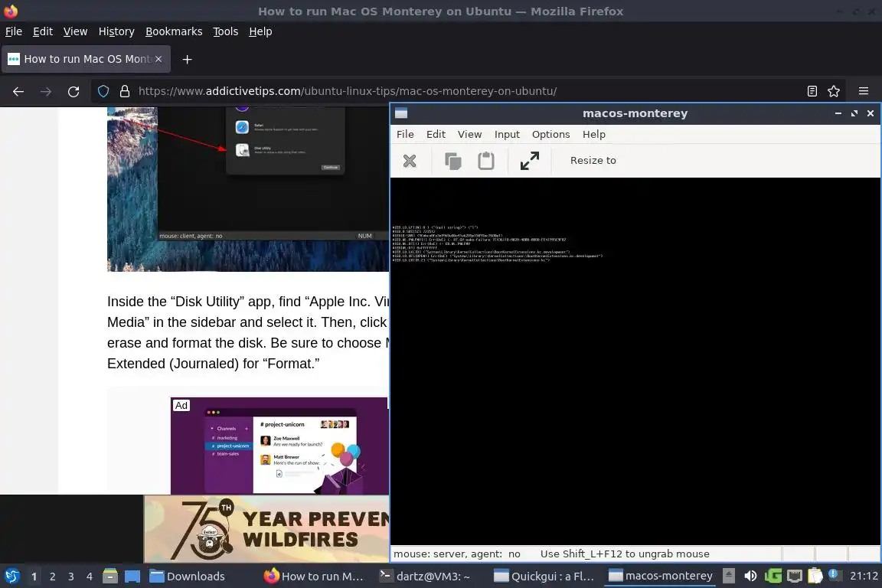Switch to workspace 1
This screenshot has width=882, height=588.
34,577
